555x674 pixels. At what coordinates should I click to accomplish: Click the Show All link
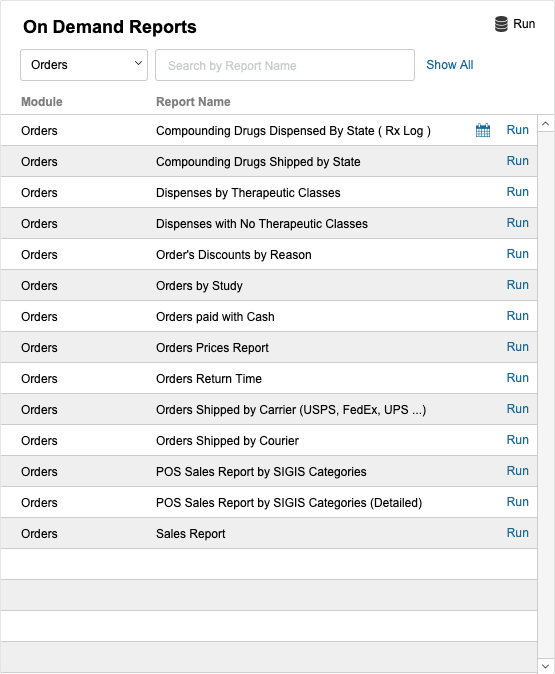[450, 65]
